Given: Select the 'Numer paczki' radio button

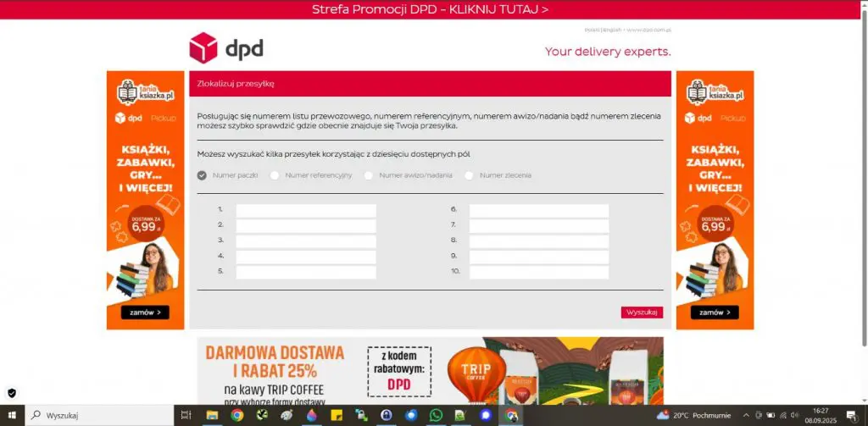Looking at the screenshot, I should [202, 175].
